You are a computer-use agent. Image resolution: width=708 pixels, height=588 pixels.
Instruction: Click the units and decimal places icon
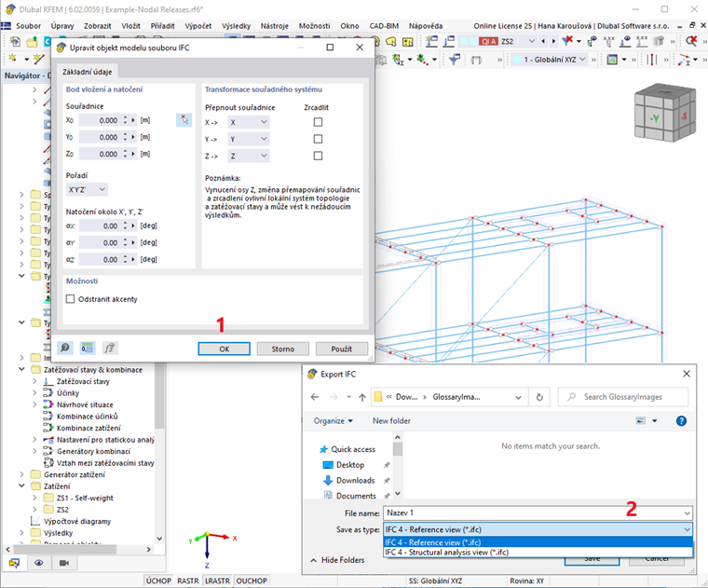[88, 348]
